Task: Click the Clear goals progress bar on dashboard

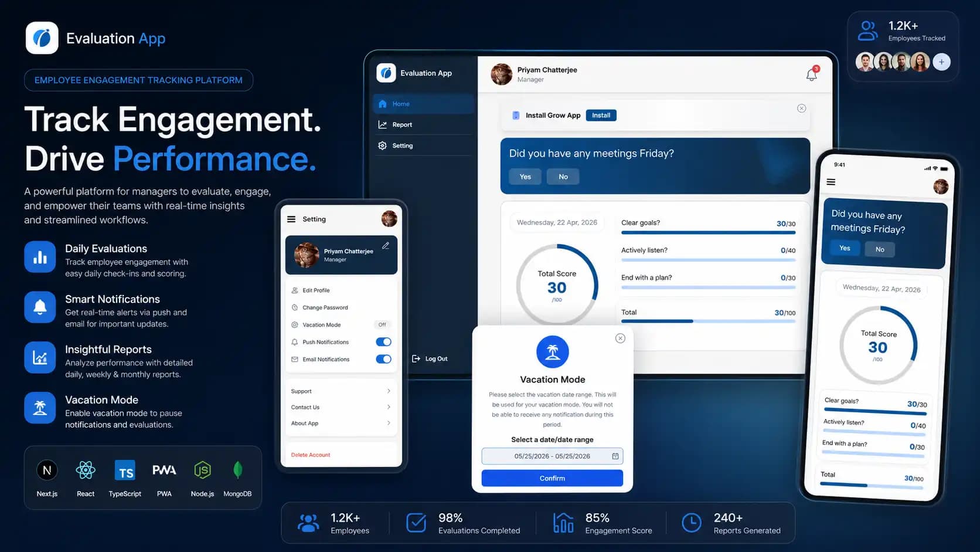Action: tap(708, 233)
